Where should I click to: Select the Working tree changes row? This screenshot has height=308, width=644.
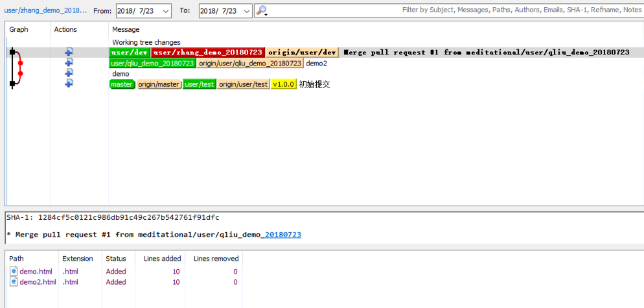coord(146,42)
